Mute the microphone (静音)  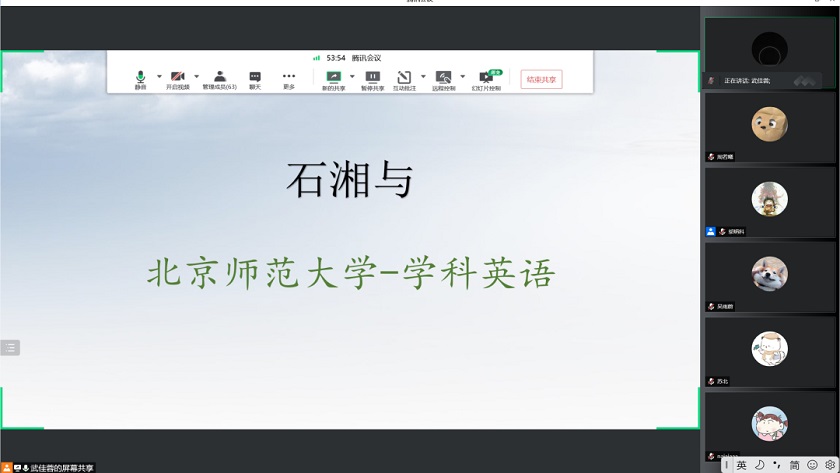tap(140, 80)
